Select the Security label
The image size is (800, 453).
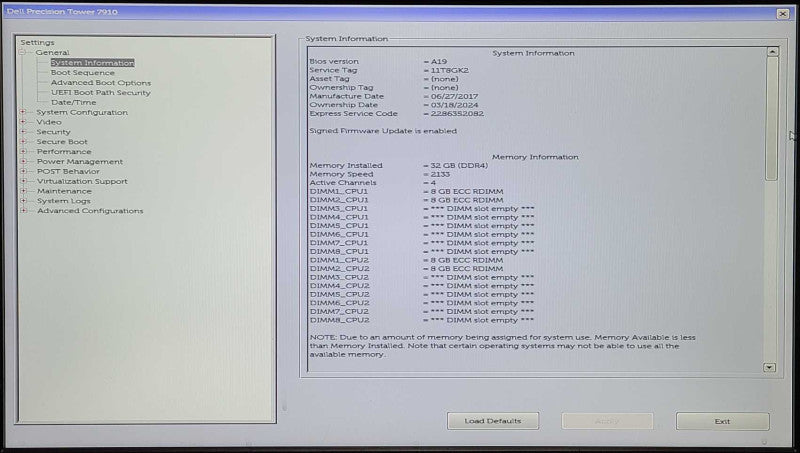click(53, 132)
